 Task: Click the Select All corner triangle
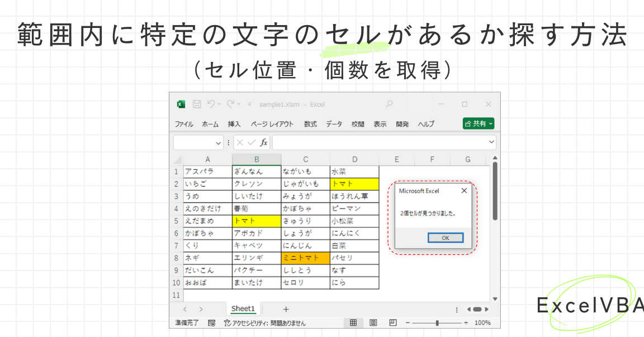pos(178,160)
